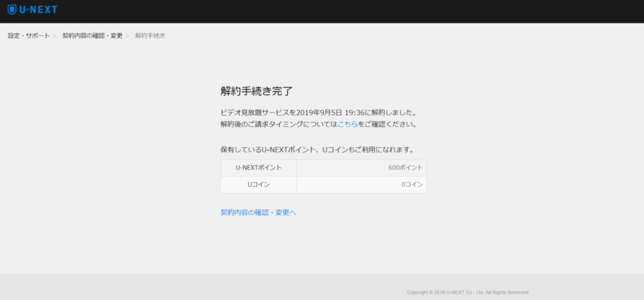This screenshot has height=300, width=644.
Task: Click the U-NEXTポイント table label
Action: tap(258, 168)
